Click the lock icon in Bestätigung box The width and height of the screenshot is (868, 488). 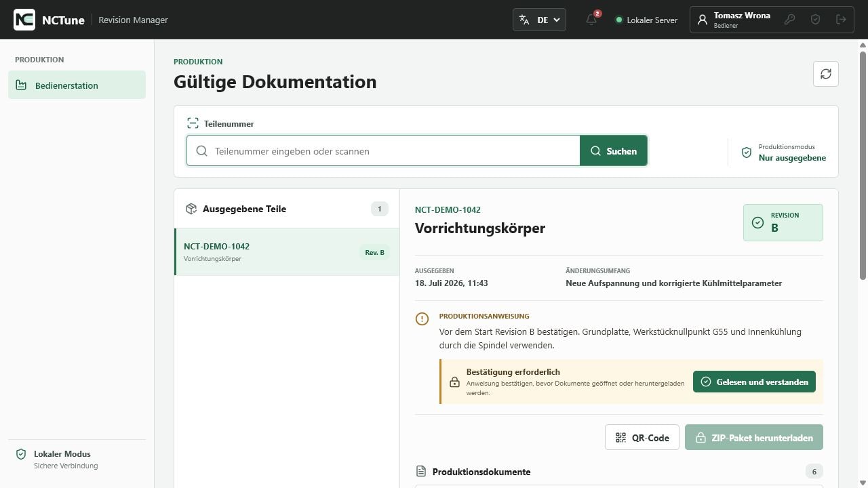click(455, 382)
